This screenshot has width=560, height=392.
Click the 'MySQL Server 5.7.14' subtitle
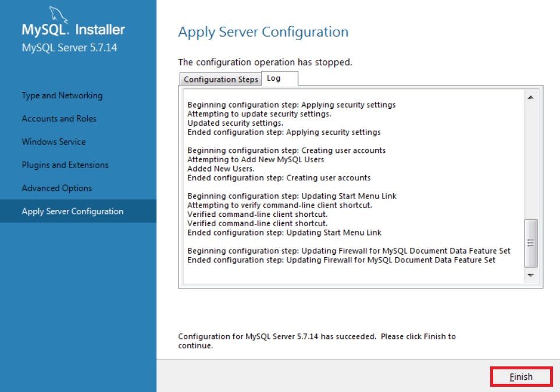[69, 48]
